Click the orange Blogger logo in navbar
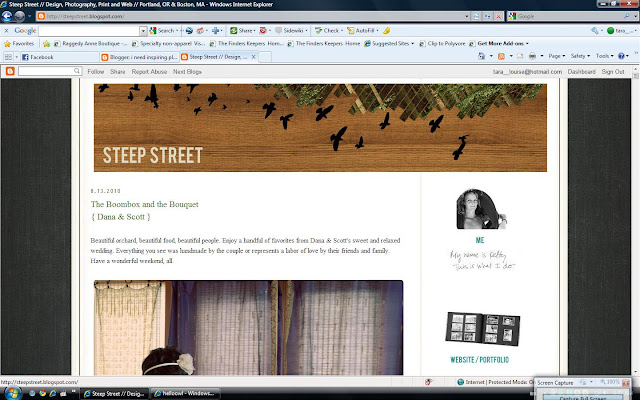Viewport: 640px width, 400px height. click(x=10, y=71)
